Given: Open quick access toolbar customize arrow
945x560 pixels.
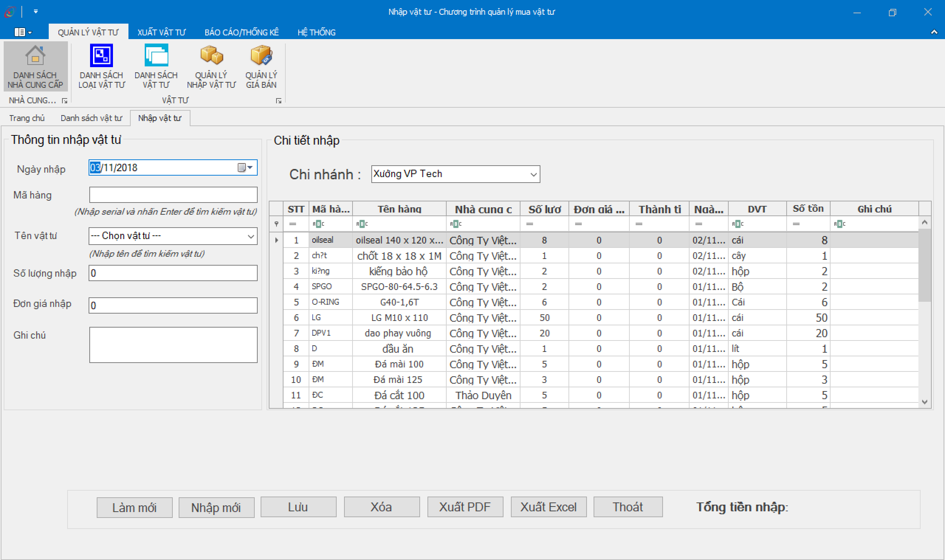Looking at the screenshot, I should tap(35, 12).
